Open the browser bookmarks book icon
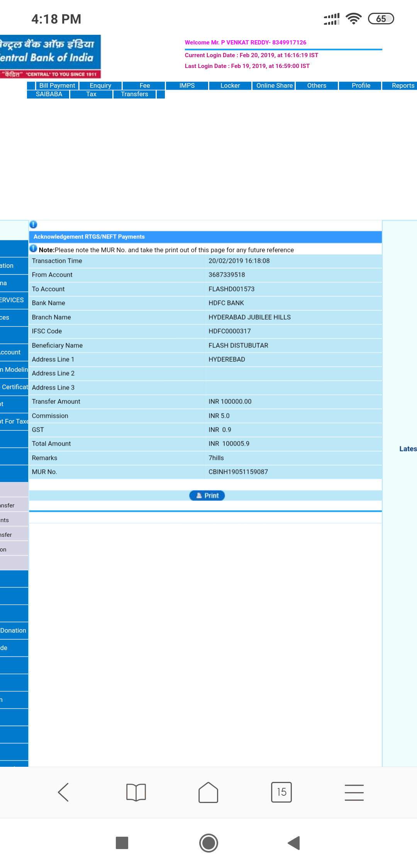 [x=136, y=792]
